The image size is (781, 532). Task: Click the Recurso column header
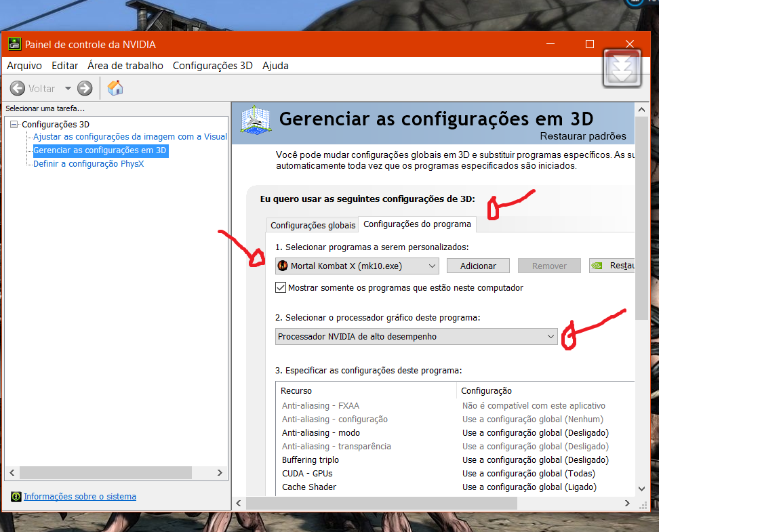[x=366, y=391]
